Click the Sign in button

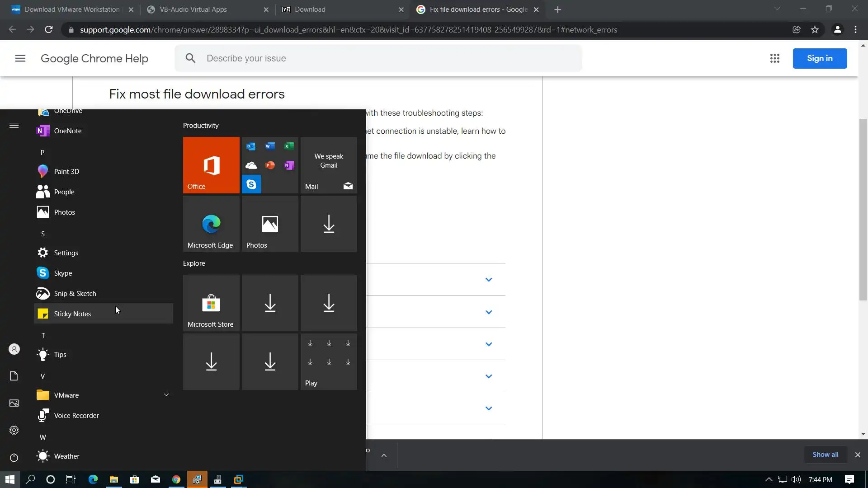click(819, 58)
